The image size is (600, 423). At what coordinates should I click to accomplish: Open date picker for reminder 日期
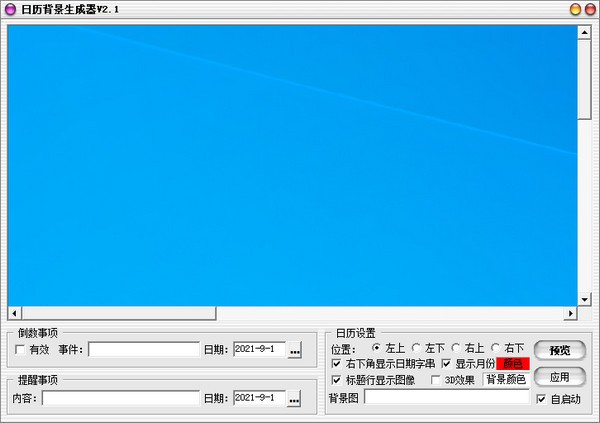point(294,399)
